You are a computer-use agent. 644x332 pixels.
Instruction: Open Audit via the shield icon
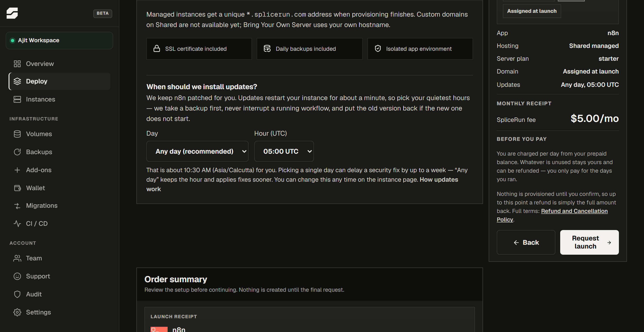[x=17, y=294]
